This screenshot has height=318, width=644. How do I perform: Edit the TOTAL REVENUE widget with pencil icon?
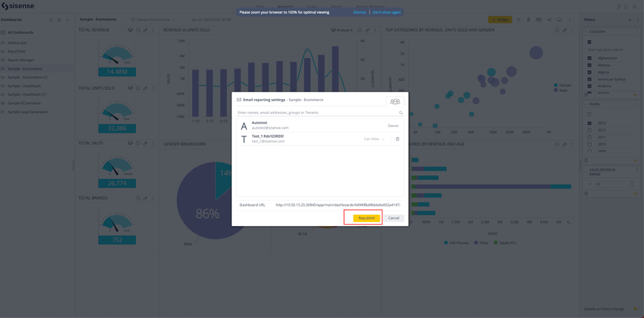pyautogui.click(x=145, y=30)
